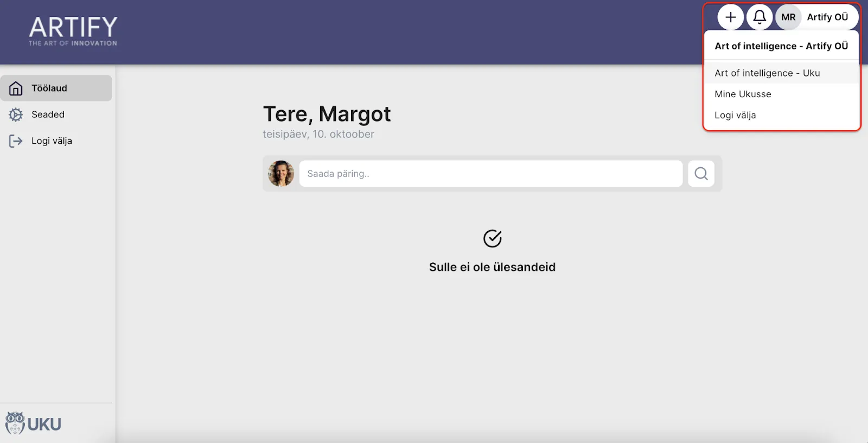Click the Sulle ei ole ülesandeid text
The image size is (868, 443).
pos(492,267)
